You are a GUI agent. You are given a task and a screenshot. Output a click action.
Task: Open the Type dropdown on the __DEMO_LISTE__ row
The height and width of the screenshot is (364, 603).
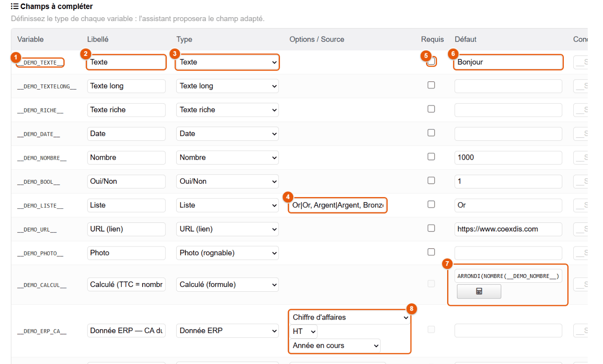227,205
